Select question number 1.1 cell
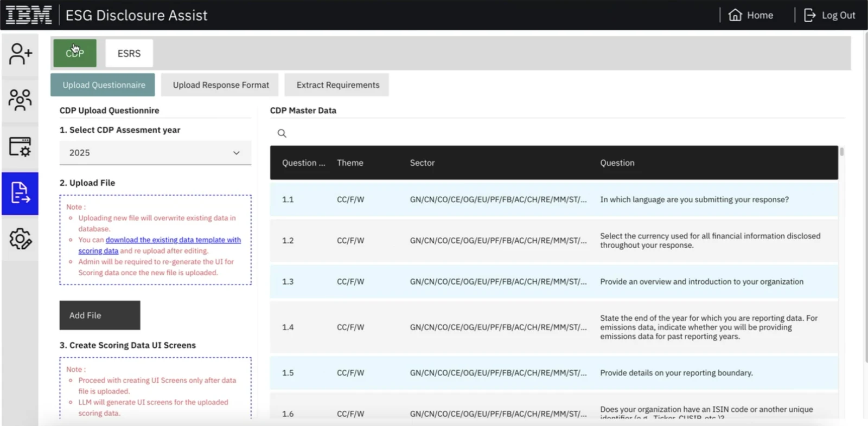The width and height of the screenshot is (868, 426). [288, 199]
